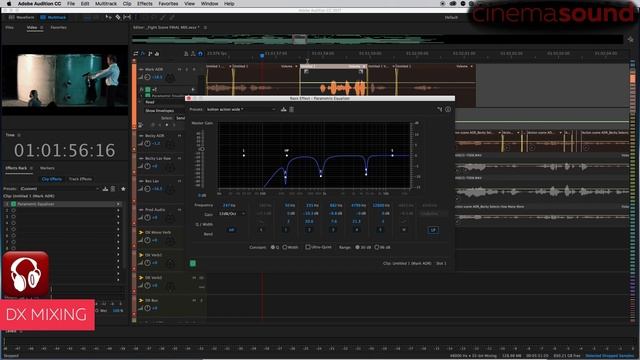Toggle the L low shelf band button
The height and width of the screenshot is (360, 640).
[262, 230]
